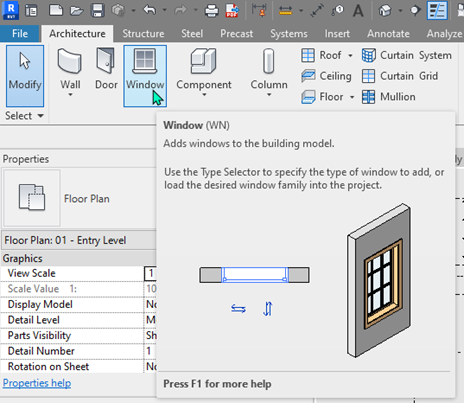Screen dimensions: 464x403
Task: Select the Wall tool
Action: (x=70, y=73)
